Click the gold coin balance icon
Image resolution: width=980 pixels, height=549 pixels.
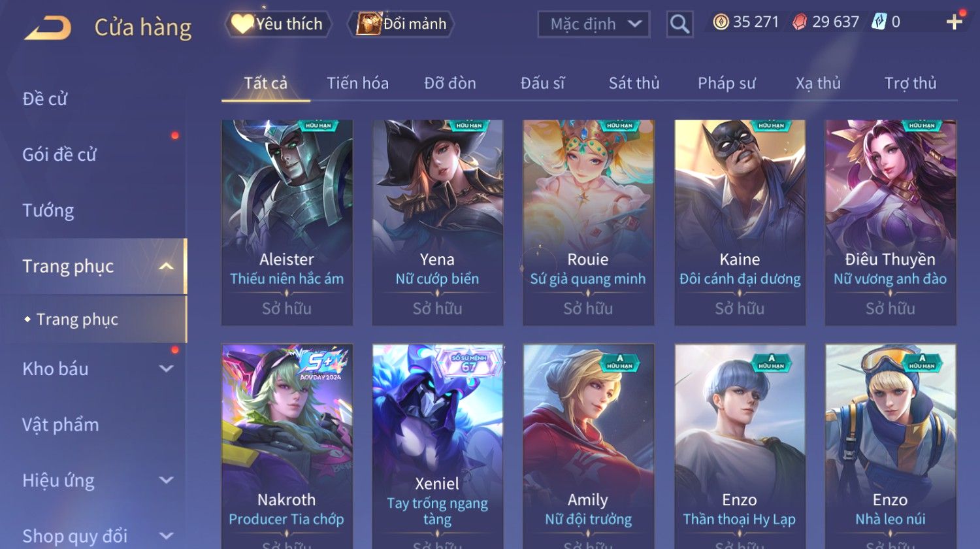(721, 22)
